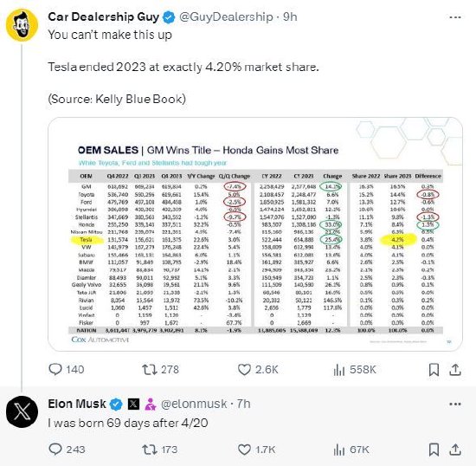Click the X affiliate badge beside Elon Musk
The height and width of the screenshot is (466, 476).
[x=133, y=404]
